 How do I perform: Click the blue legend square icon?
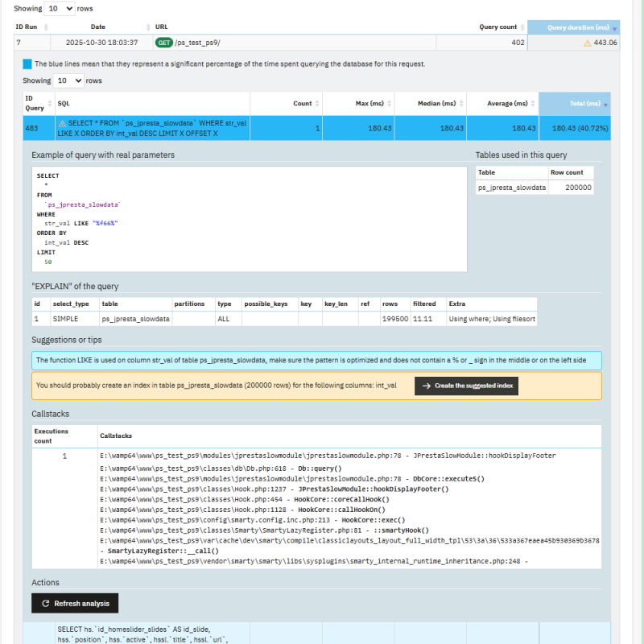pos(27,64)
